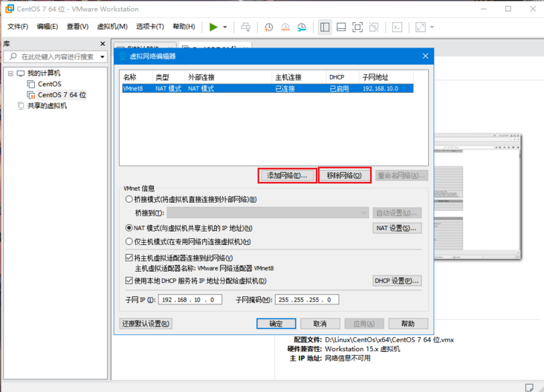The width and height of the screenshot is (544, 392).
Task: Select the NAT 模式 radio button
Action: pos(129,228)
